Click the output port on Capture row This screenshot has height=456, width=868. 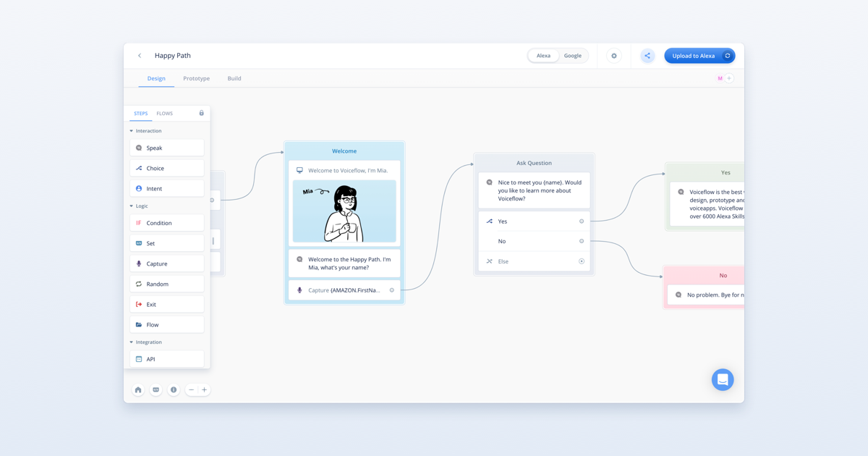point(392,290)
